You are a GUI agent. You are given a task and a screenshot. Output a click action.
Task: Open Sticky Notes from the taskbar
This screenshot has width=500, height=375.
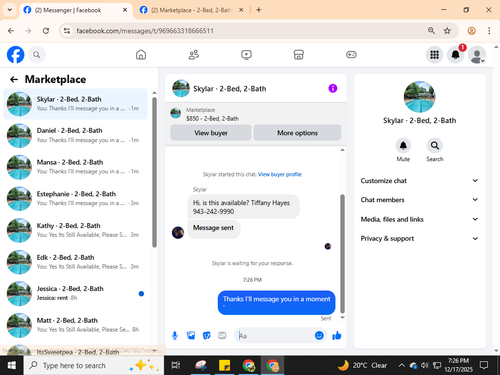pos(225,365)
